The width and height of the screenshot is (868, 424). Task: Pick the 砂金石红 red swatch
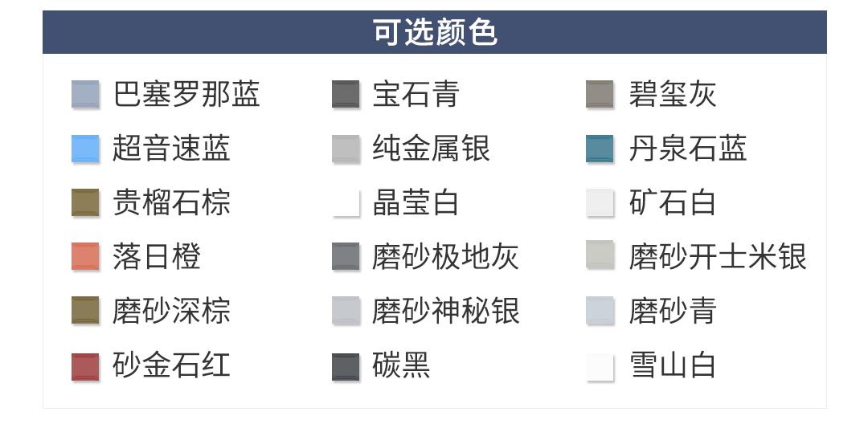coord(85,366)
